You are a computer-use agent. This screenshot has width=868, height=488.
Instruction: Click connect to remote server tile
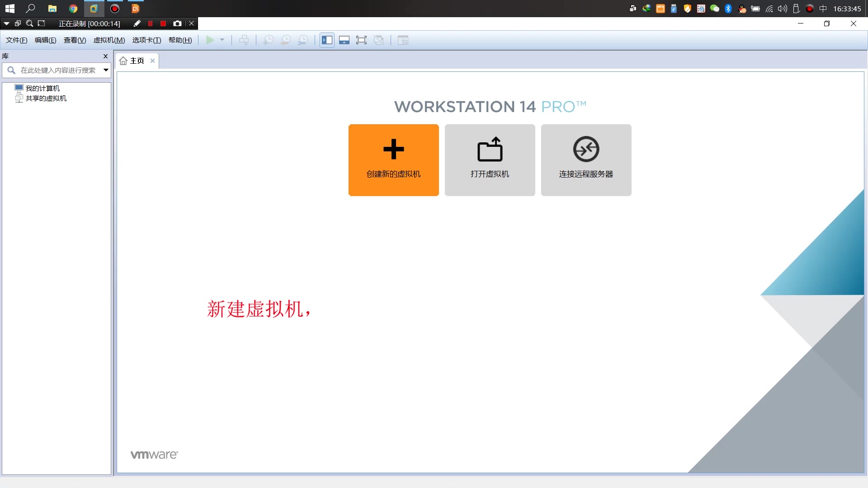pyautogui.click(x=586, y=160)
